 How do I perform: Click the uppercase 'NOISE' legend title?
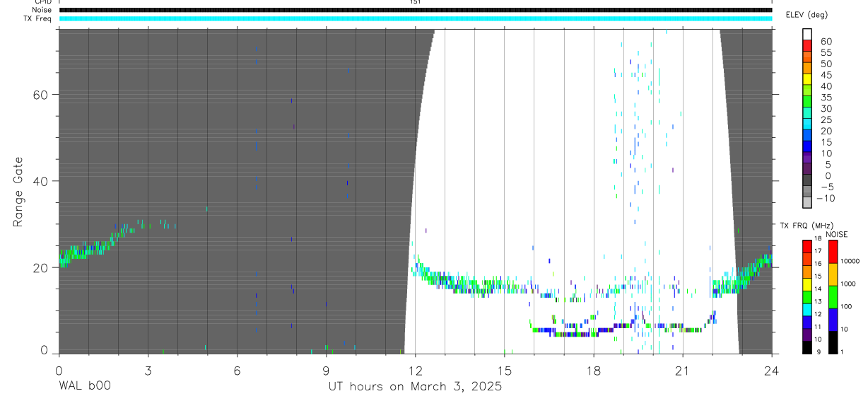[x=837, y=234]
